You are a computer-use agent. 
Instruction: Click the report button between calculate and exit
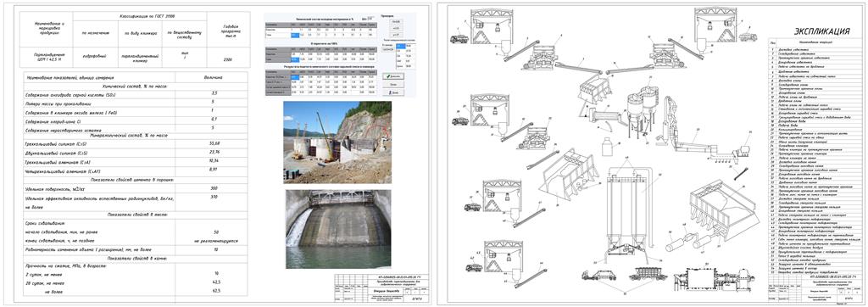[393, 84]
